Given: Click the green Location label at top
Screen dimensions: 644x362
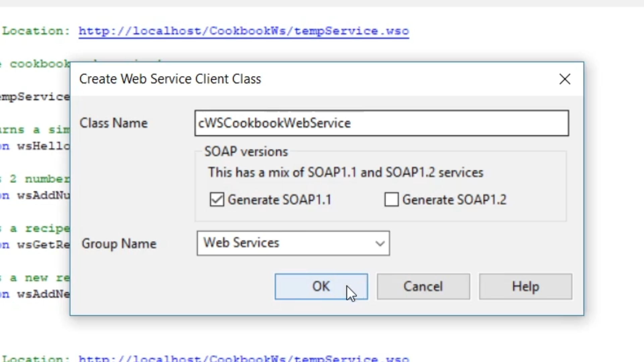Looking at the screenshot, I should [36, 31].
